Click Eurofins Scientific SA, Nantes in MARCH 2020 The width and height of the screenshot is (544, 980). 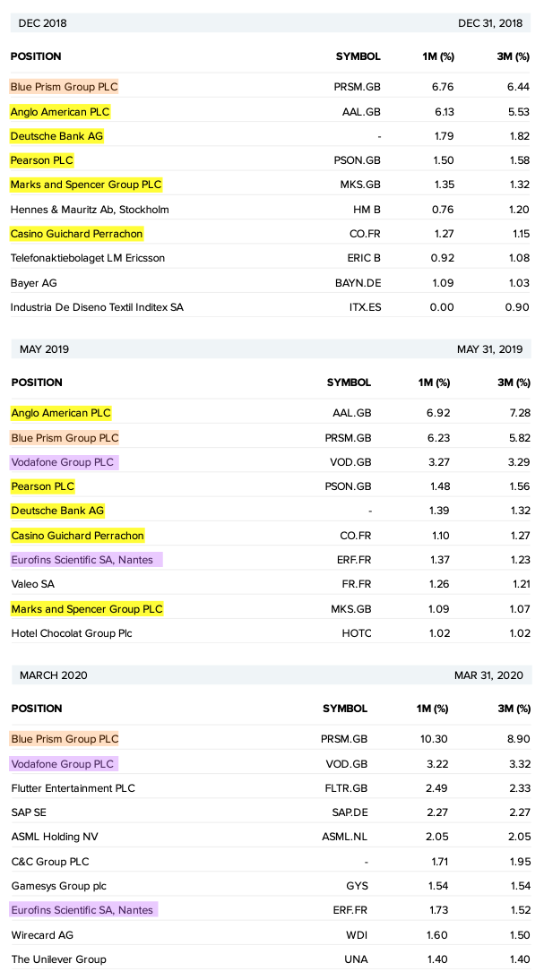[83, 910]
